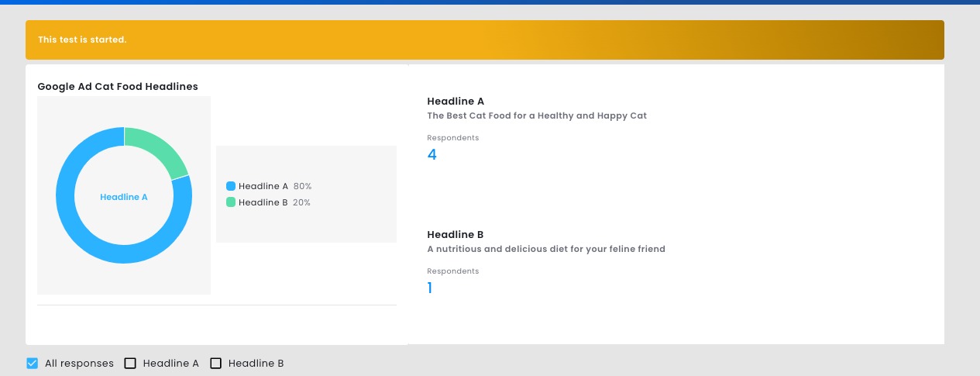Toggle the All responses checkbox

[32, 363]
